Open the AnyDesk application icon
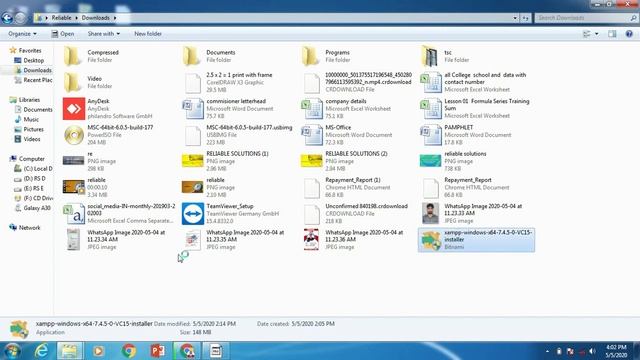Viewport: 640px width, 360px height. (x=74, y=109)
